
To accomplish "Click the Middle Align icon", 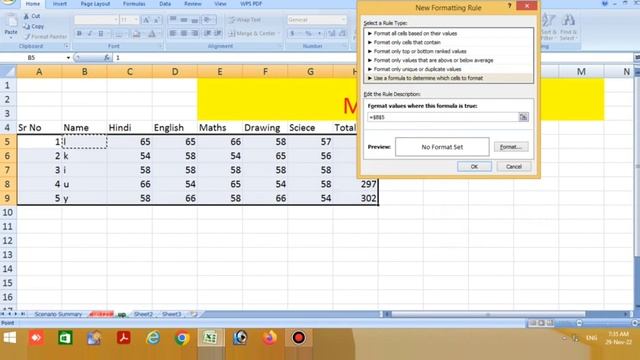I will pyautogui.click(x=184, y=20).
